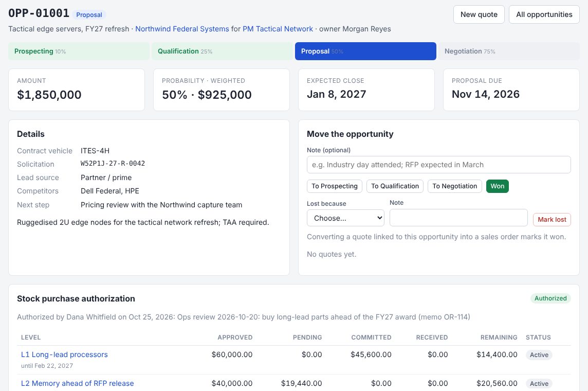
Task: Click the No quotes yet text
Action: pos(332,255)
